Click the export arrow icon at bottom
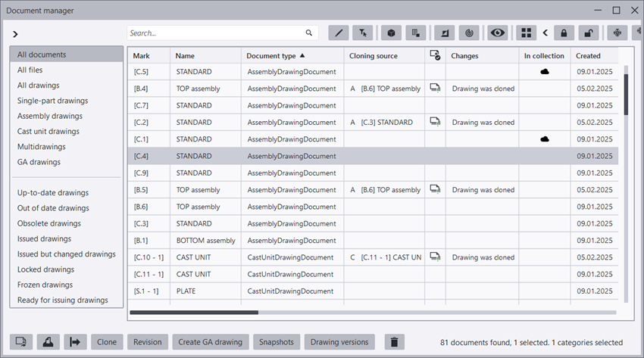Image resolution: width=644 pixels, height=358 pixels. tap(75, 342)
